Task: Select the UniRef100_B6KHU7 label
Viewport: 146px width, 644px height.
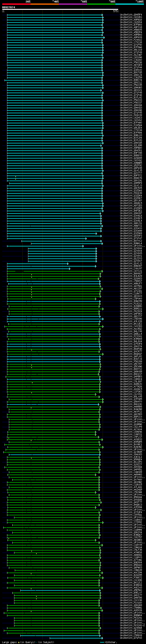Action: [x=131, y=273]
